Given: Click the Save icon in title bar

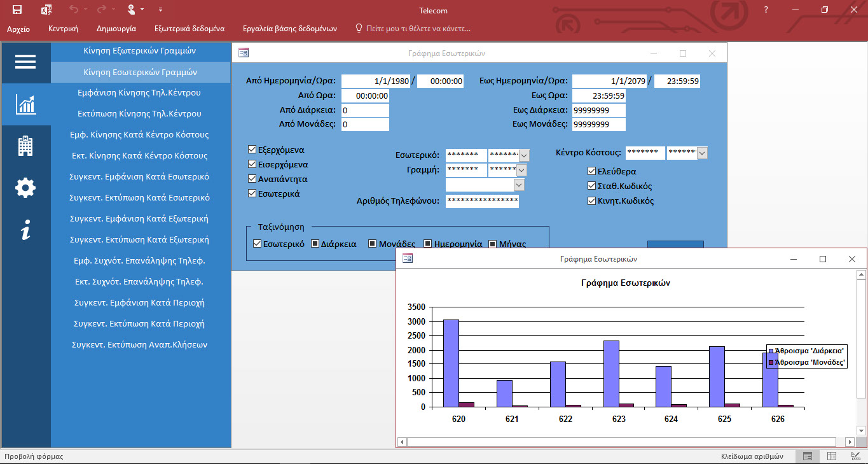Looking at the screenshot, I should click(x=17, y=10).
